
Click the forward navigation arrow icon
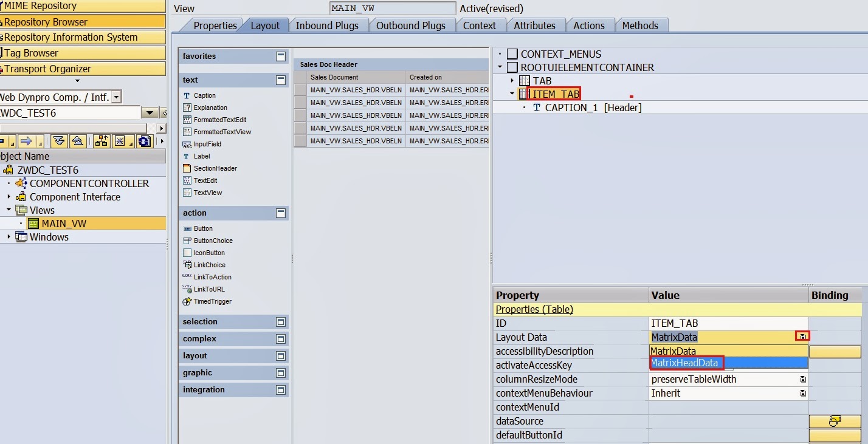pos(26,142)
